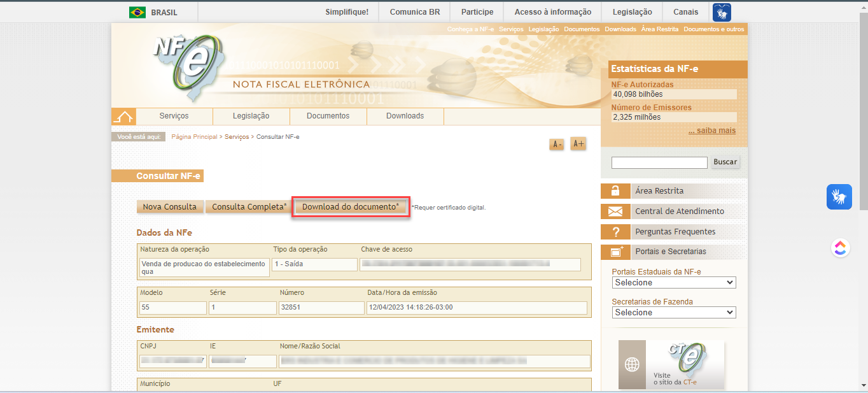Open the blue sign-language hands widget
The width and height of the screenshot is (868, 393).
tap(839, 196)
